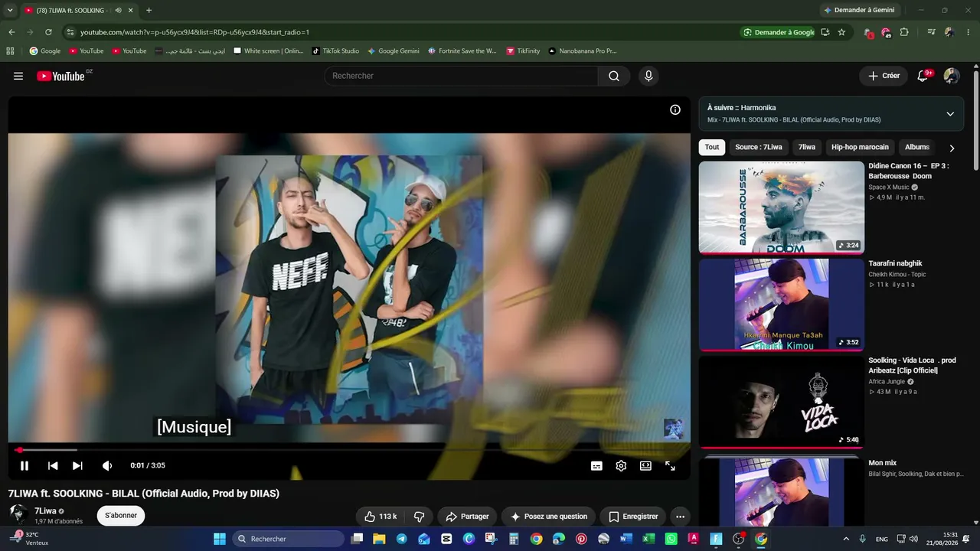Click Demander à Gemini button
The height and width of the screenshot is (551, 980).
pyautogui.click(x=859, y=10)
